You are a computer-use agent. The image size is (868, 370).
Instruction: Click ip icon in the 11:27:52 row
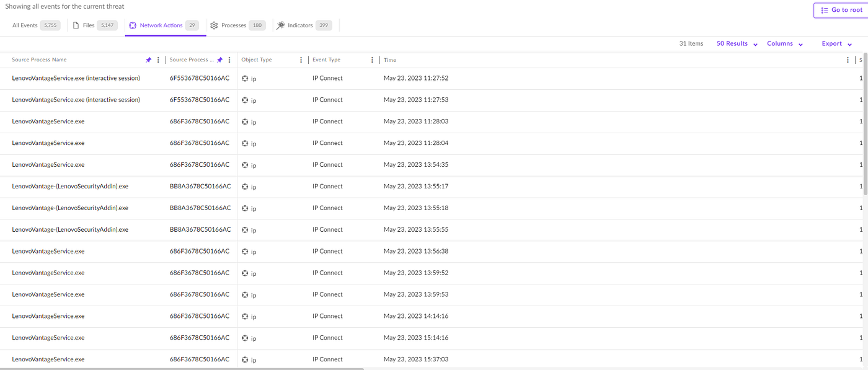coord(245,79)
